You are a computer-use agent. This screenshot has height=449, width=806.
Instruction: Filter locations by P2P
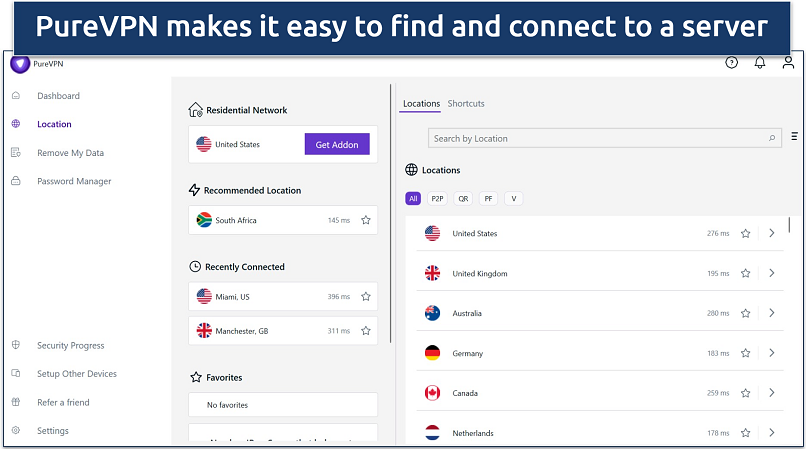click(437, 199)
